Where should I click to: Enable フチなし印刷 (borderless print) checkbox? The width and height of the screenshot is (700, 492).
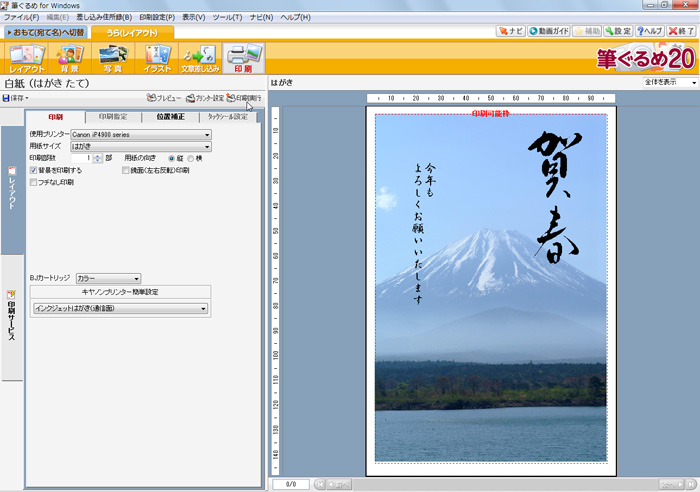(x=34, y=183)
